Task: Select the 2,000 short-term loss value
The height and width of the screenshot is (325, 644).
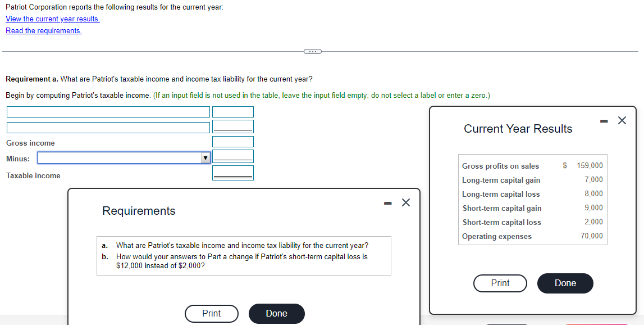Action: pos(594,222)
